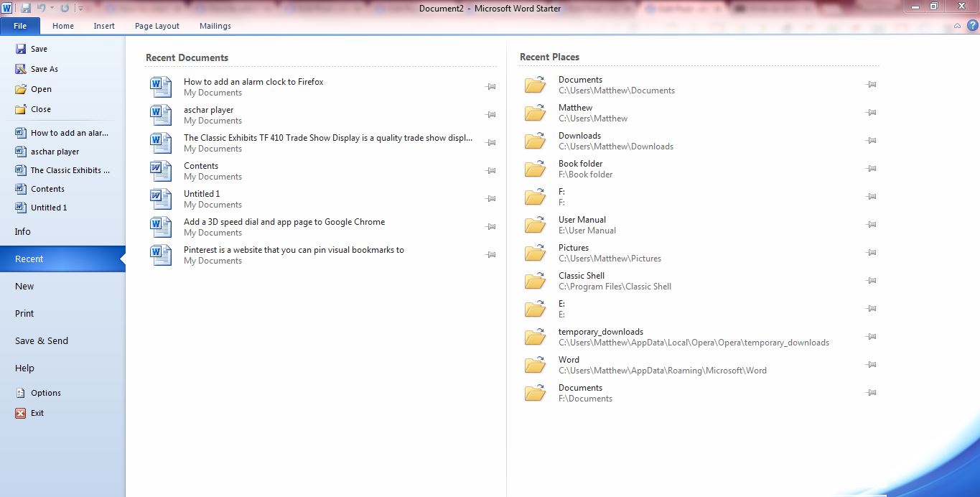Open 'Untitled 1' from sidebar shortcuts
Viewport: 980px width, 497px height.
click(x=41, y=208)
